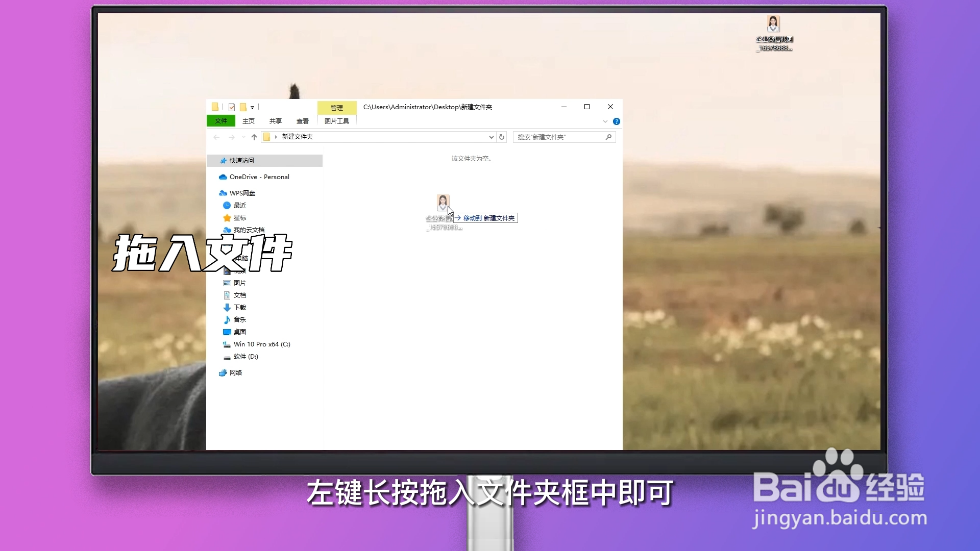This screenshot has height=551, width=980.
Task: Open WPS网盘 in the sidebar
Action: (x=241, y=193)
